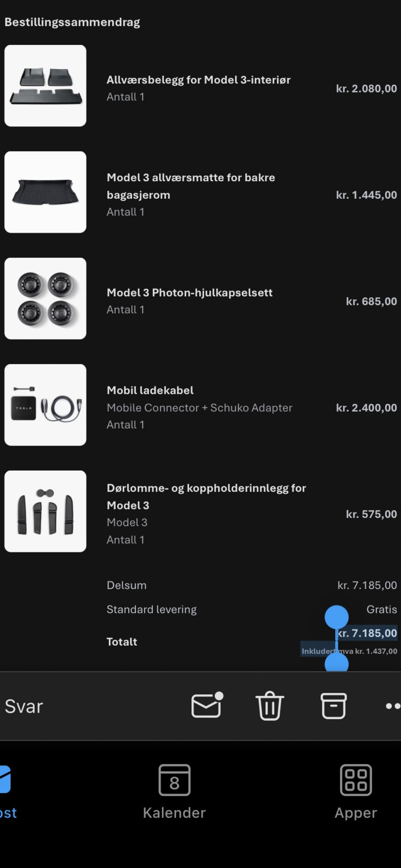Tap the Bestillingssammendrag heading

click(x=72, y=22)
